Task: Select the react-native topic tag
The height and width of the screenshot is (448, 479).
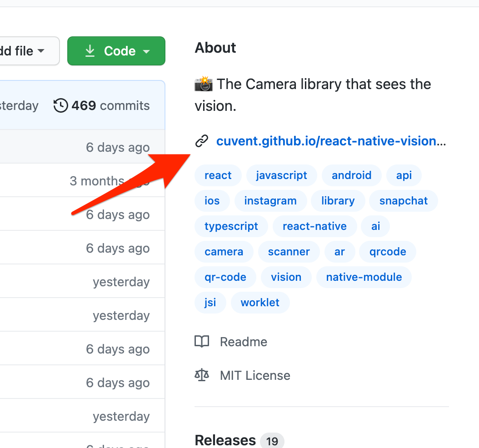Action: (x=314, y=226)
